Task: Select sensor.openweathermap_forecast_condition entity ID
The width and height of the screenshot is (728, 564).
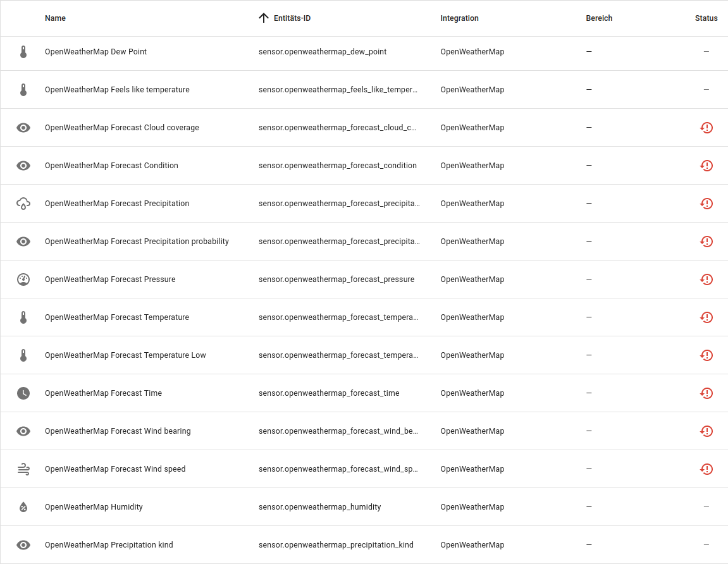Action: [x=338, y=166]
